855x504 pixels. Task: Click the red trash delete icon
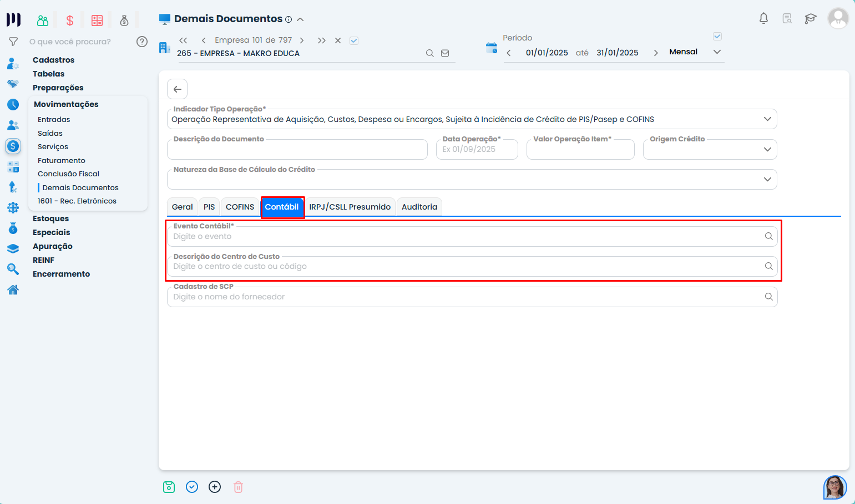click(238, 487)
